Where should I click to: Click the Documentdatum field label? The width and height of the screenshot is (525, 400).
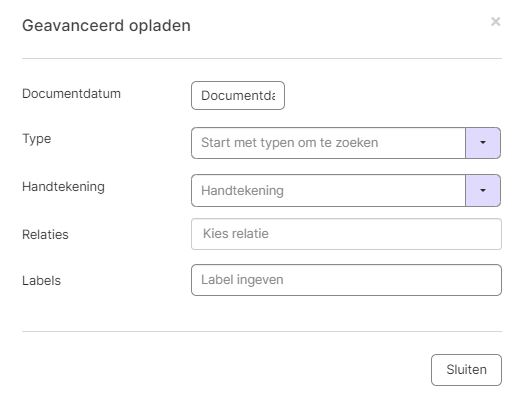(71, 93)
